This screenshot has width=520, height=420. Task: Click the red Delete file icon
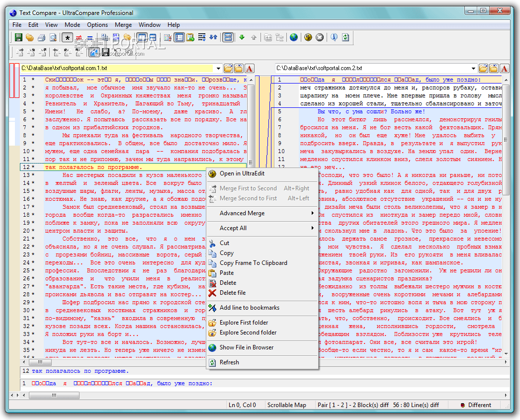pyautogui.click(x=212, y=293)
